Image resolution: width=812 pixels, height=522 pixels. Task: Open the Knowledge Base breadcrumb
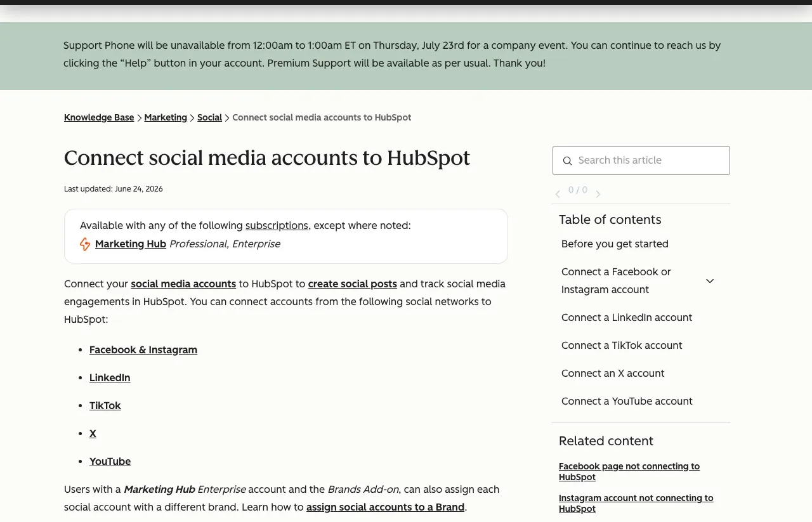click(99, 117)
